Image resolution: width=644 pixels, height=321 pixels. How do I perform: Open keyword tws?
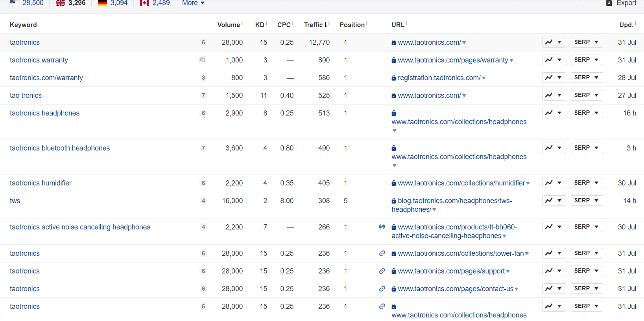15,201
